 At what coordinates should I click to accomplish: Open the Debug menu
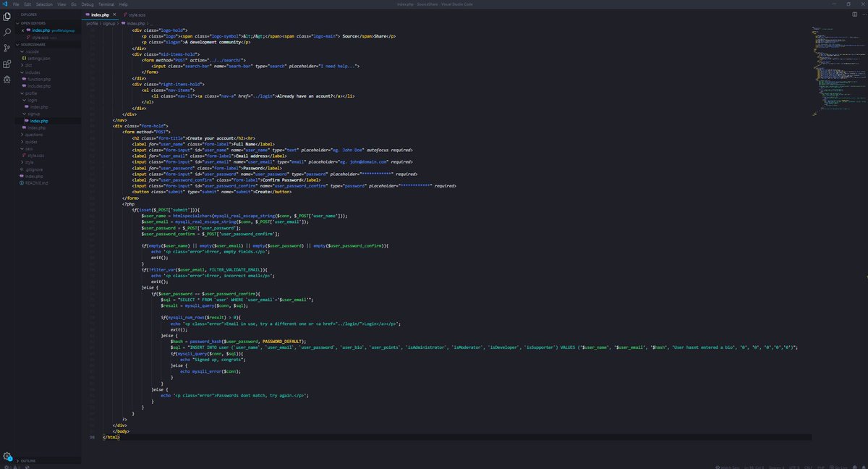point(88,4)
